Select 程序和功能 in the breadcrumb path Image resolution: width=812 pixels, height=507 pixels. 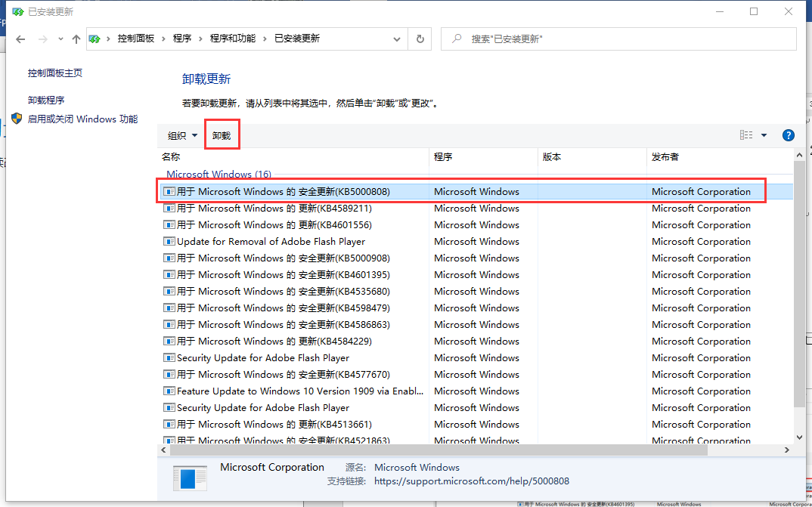[233, 39]
